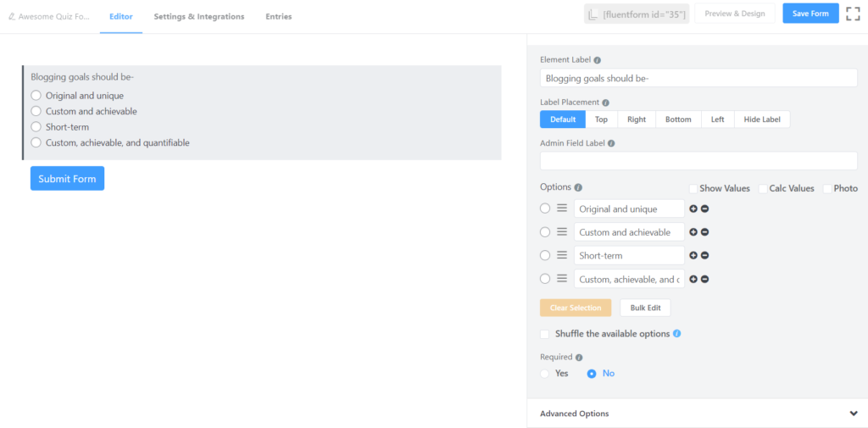Screen dimensions: 868x428
Task: Select 'Short-term' in form preview
Action: tap(36, 126)
